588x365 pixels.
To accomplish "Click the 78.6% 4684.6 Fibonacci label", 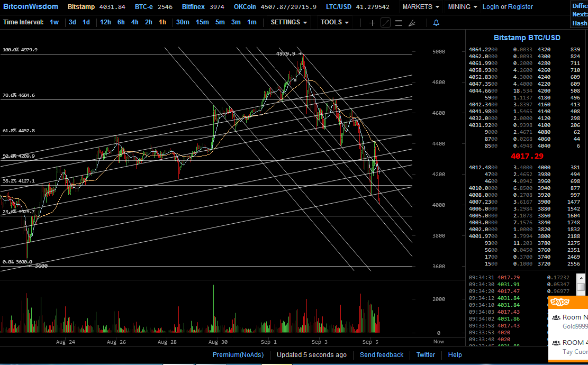I will point(19,95).
